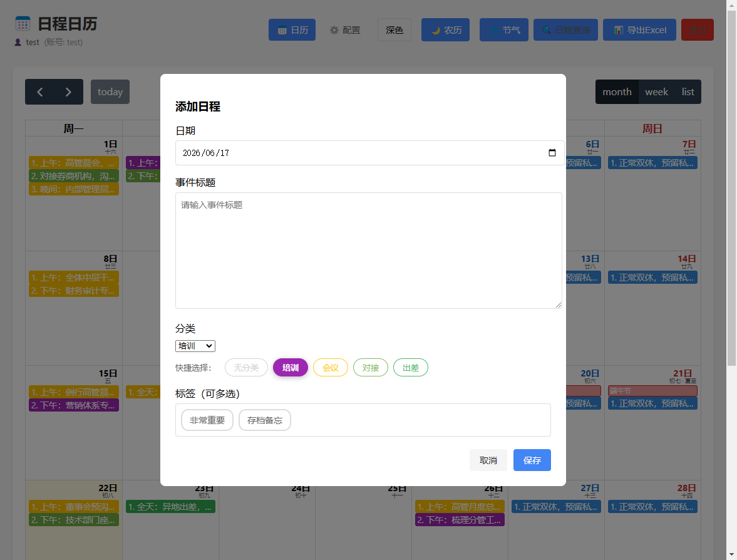
Task: Open event 1. 上午：全体中层干 on 8日
Action: 74,277
